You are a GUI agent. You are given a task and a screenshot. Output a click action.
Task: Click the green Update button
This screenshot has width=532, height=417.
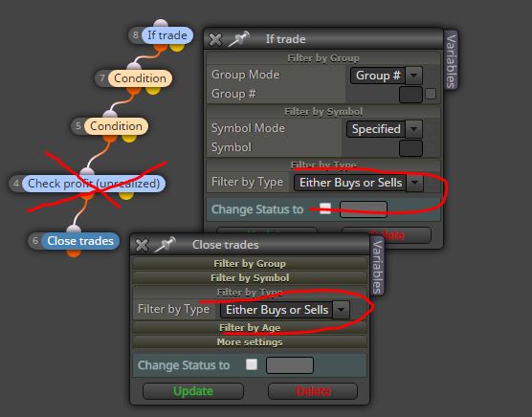click(x=193, y=391)
